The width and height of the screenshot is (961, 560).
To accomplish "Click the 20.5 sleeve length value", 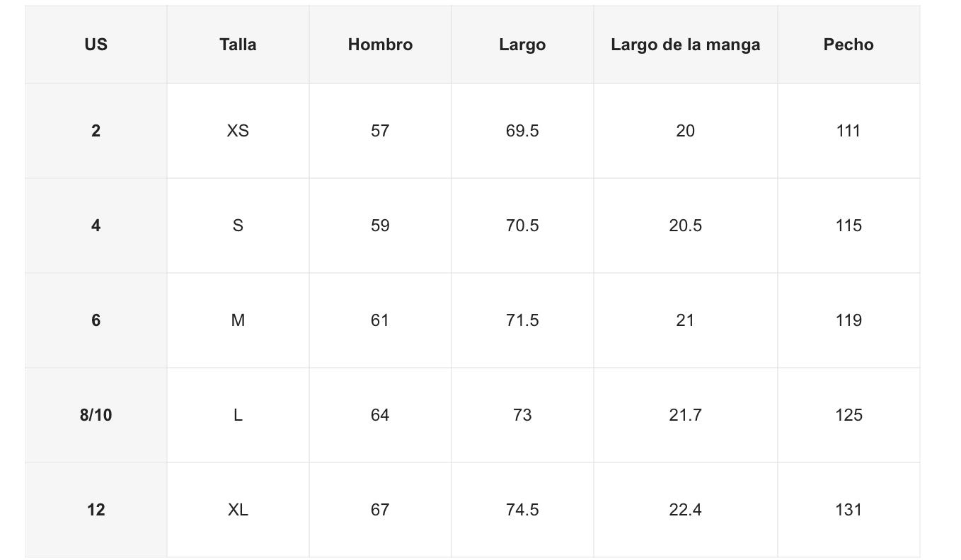I will click(x=685, y=226).
